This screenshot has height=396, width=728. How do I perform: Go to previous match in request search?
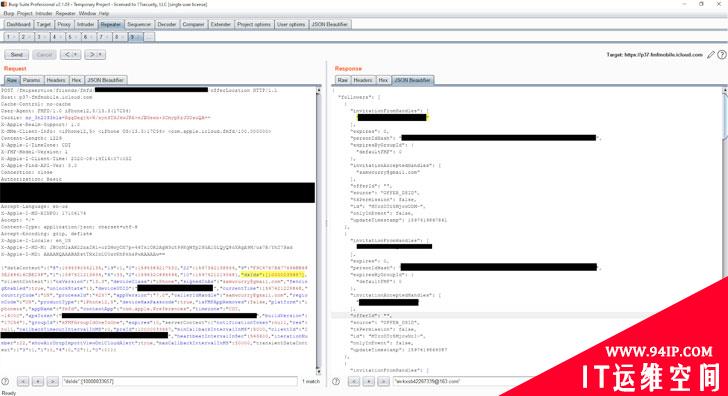[x=23, y=381]
